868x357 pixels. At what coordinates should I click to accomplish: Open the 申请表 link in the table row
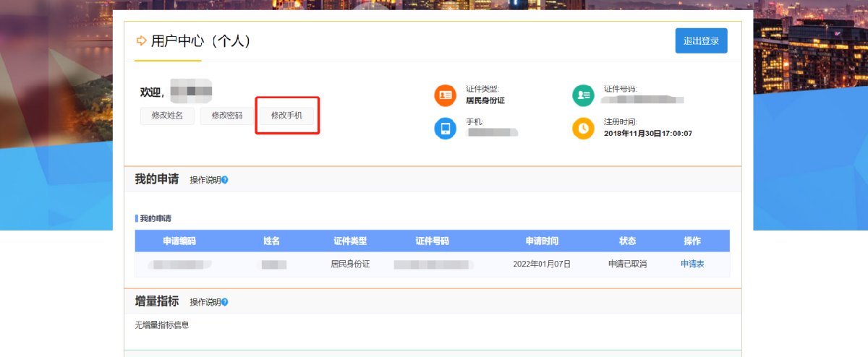tap(692, 264)
